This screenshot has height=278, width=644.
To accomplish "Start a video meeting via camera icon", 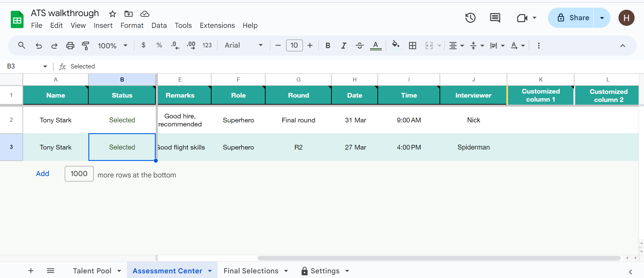I will pos(522,18).
